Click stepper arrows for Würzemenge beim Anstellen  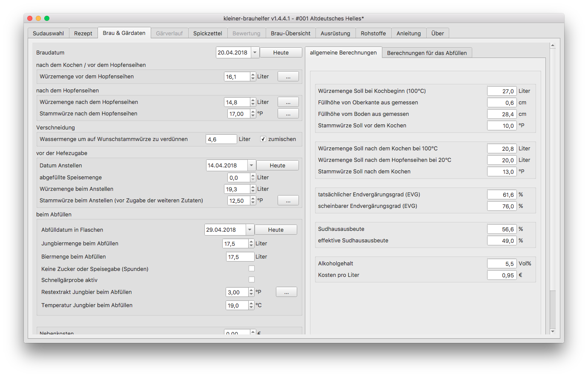click(253, 189)
